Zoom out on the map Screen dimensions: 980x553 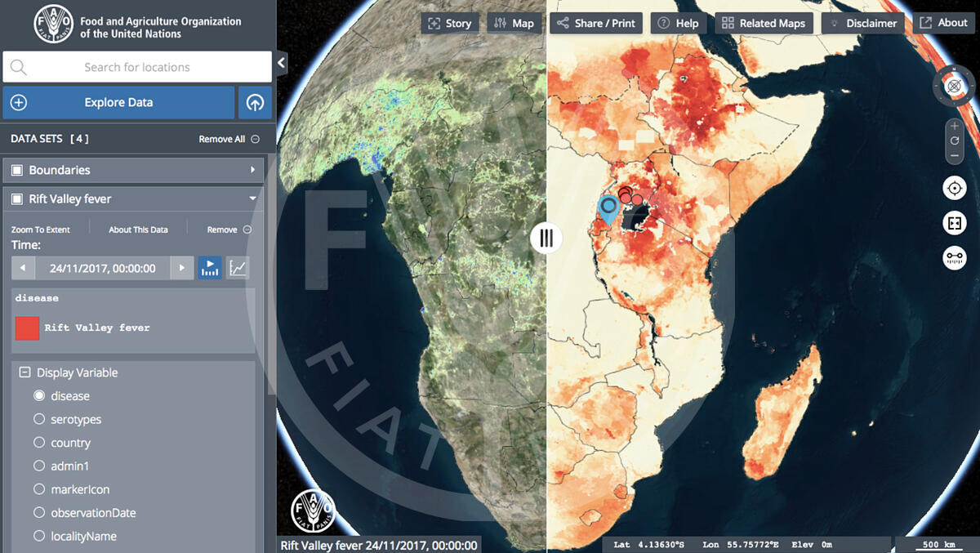955,155
